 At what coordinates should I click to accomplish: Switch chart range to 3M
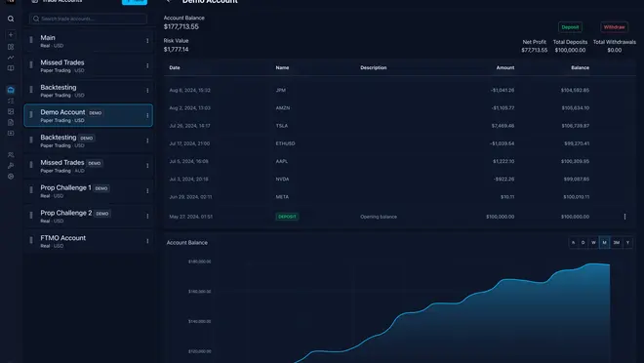pyautogui.click(x=616, y=243)
